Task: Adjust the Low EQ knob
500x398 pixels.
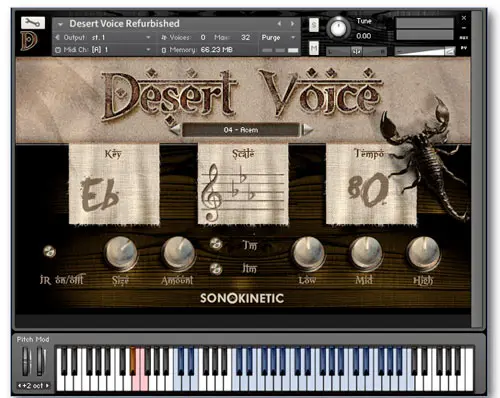Action: point(308,253)
